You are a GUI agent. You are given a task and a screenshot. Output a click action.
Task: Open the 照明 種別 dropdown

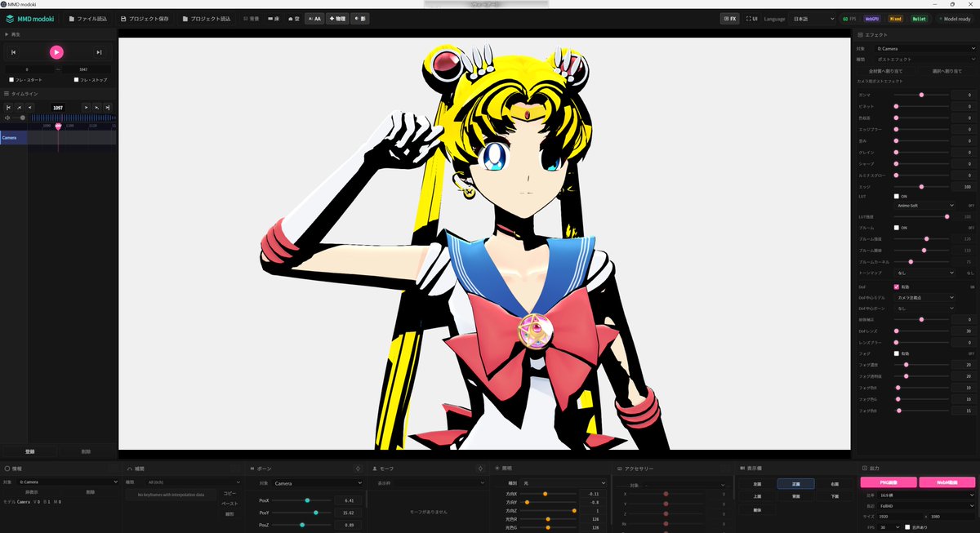[x=565, y=483]
